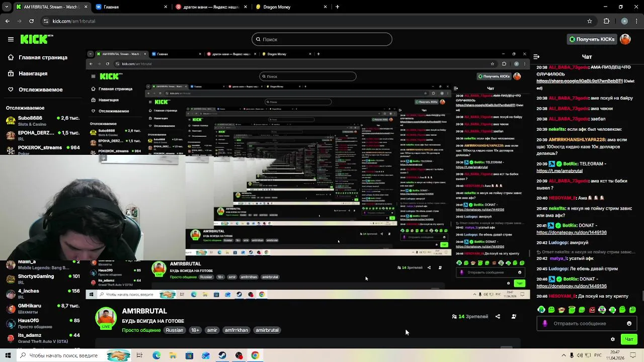Screen dimensions: 644x362
Task: Open the Chrome profile avatar
Action: (624, 21)
